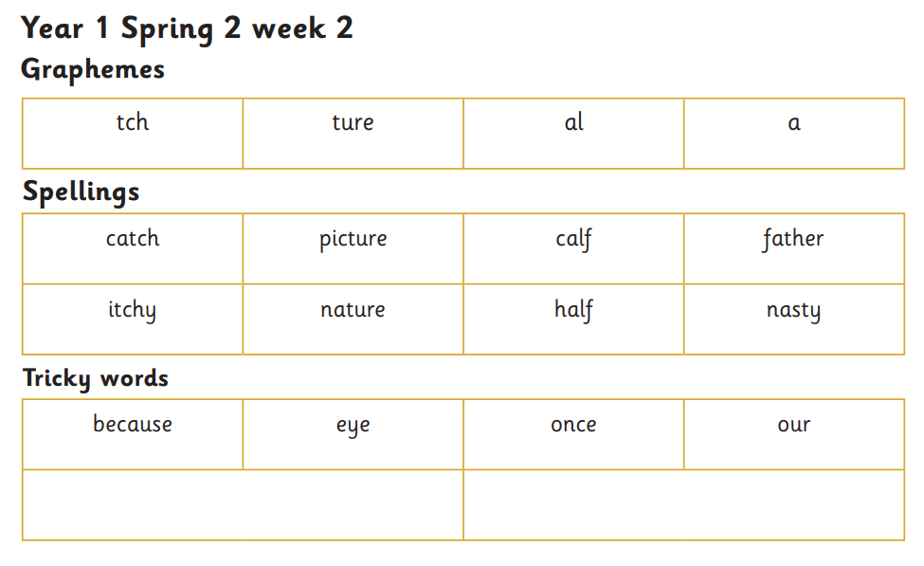Click the tricky word 'once'
924x566 pixels.
573,425
